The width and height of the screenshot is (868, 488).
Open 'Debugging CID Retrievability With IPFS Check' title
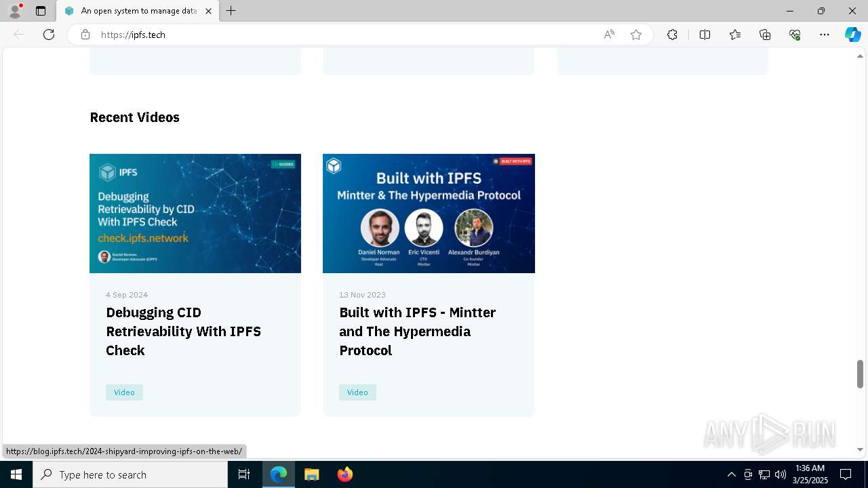coord(183,331)
